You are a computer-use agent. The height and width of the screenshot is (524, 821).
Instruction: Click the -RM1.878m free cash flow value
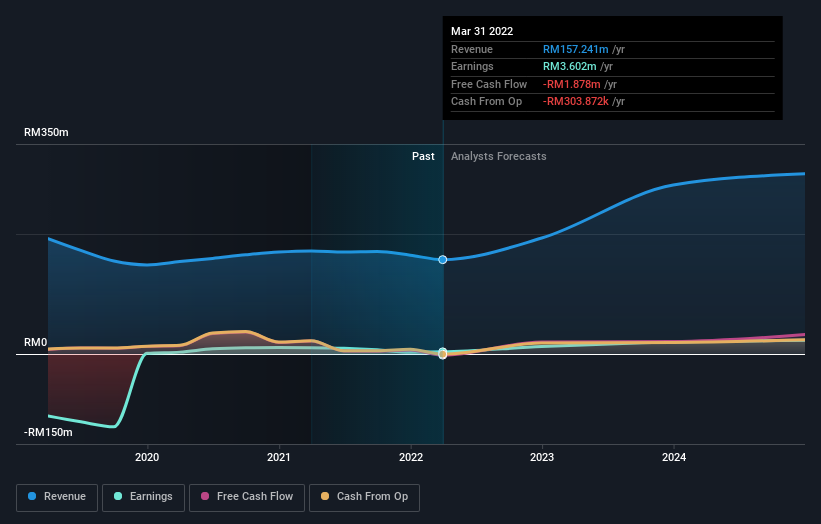(x=572, y=84)
